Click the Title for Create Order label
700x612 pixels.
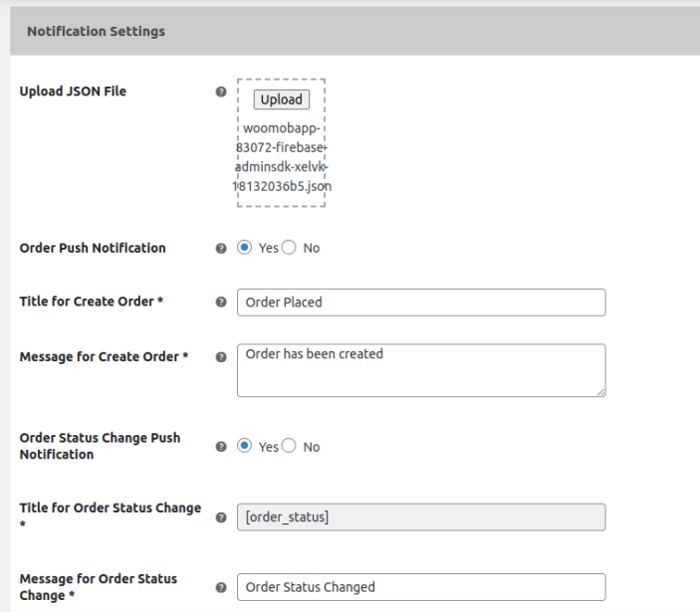click(x=91, y=302)
